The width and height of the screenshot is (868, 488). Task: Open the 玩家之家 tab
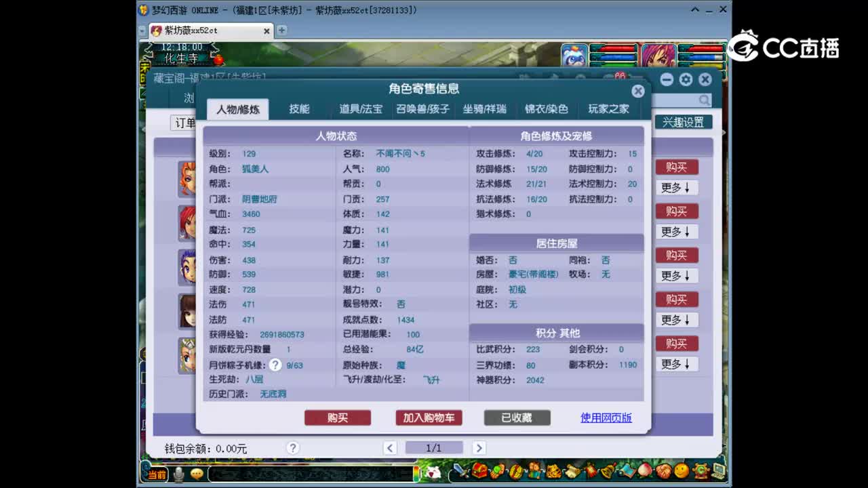click(608, 108)
